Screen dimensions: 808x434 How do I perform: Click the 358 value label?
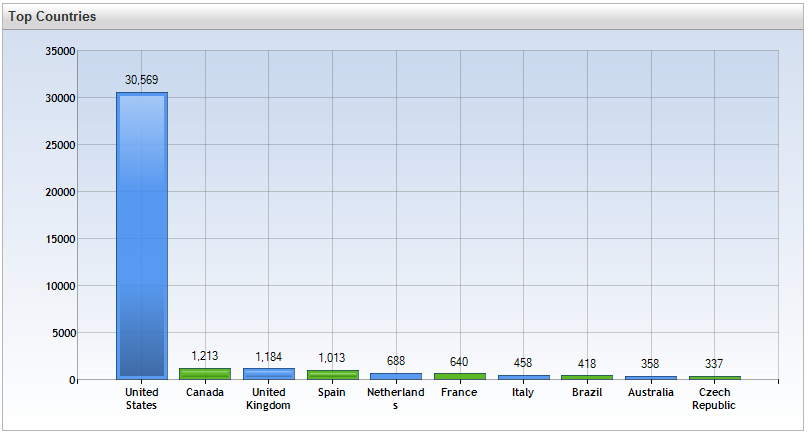point(650,364)
